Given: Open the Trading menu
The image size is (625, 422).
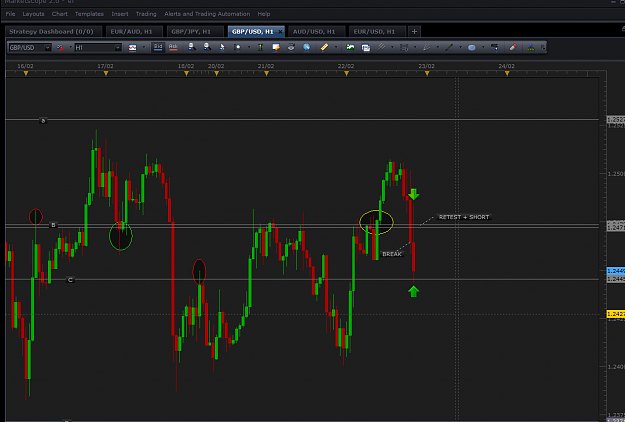Looking at the screenshot, I should tap(146, 14).
